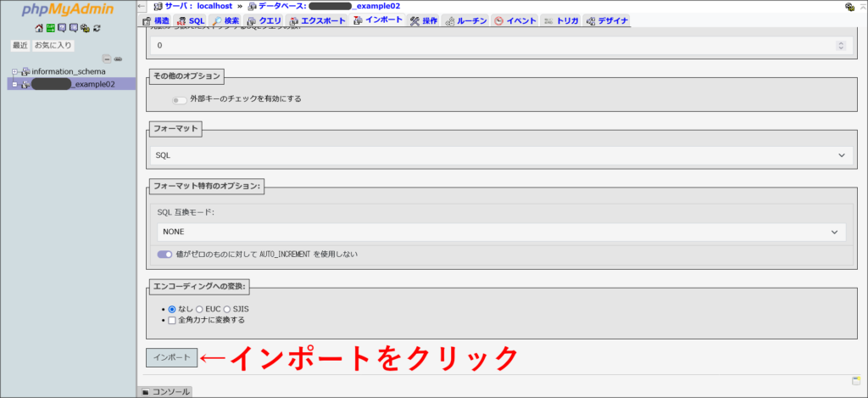Open the 検索 tab
The height and width of the screenshot is (398, 868).
tap(225, 20)
